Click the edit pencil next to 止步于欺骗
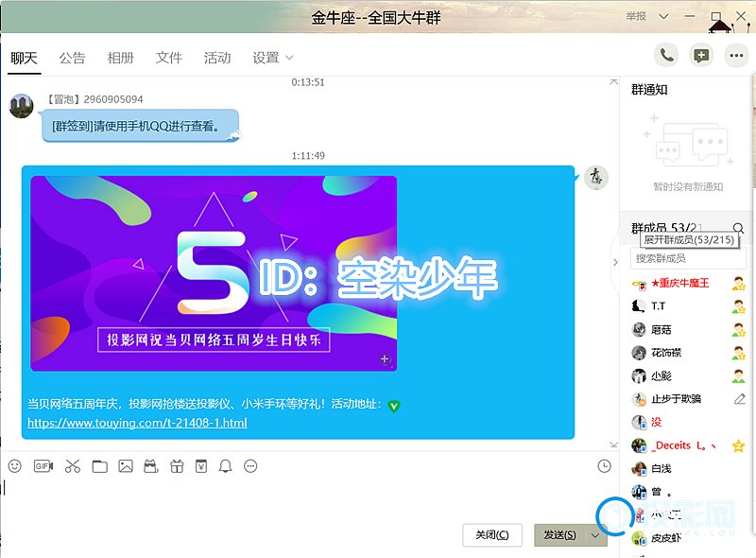This screenshot has width=756, height=558. pos(740,399)
